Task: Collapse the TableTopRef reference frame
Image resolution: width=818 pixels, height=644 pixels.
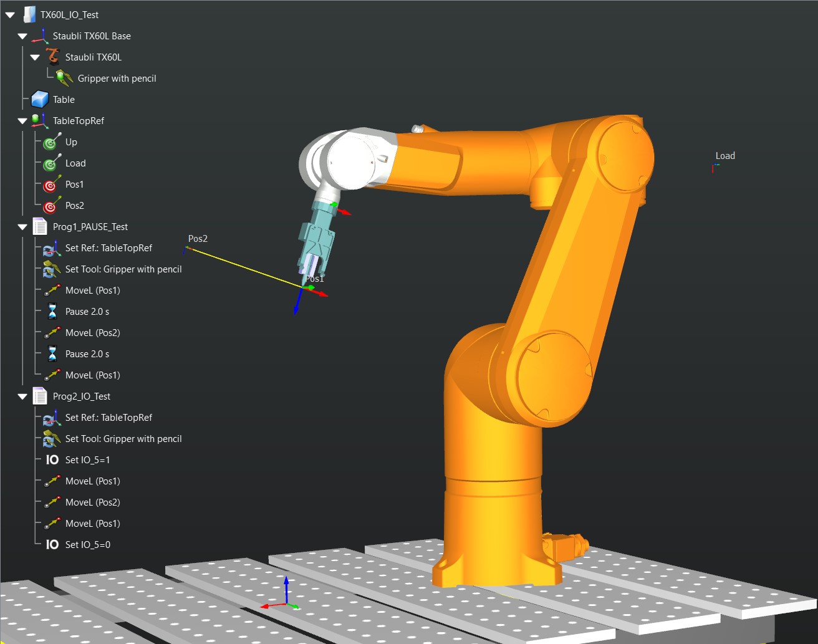Action: 22,121
